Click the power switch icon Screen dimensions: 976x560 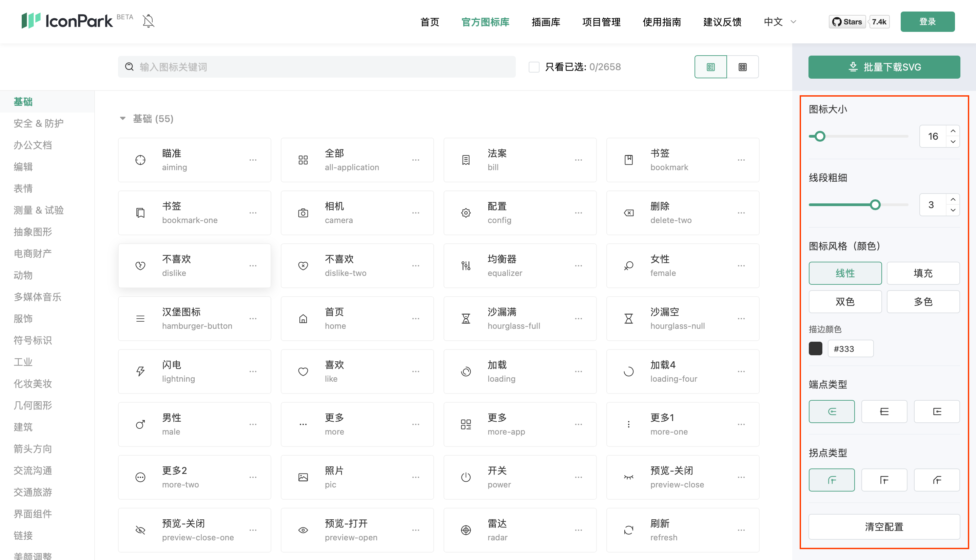click(x=466, y=477)
